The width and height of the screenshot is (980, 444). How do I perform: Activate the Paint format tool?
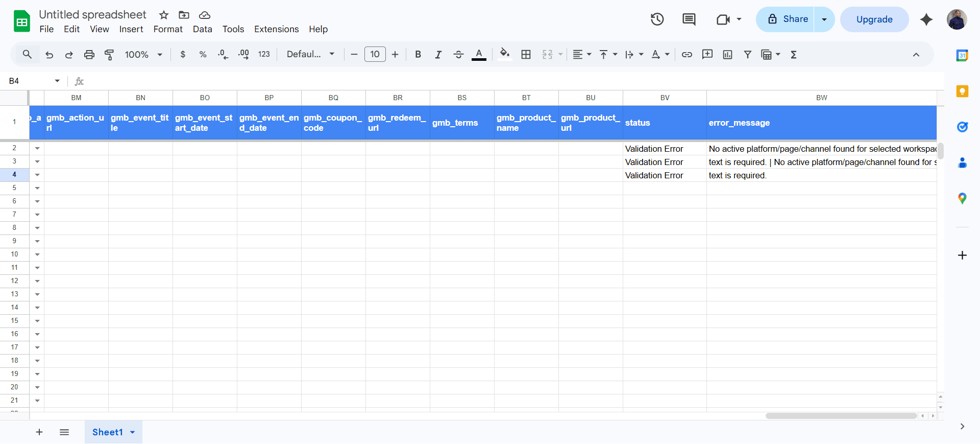[109, 55]
